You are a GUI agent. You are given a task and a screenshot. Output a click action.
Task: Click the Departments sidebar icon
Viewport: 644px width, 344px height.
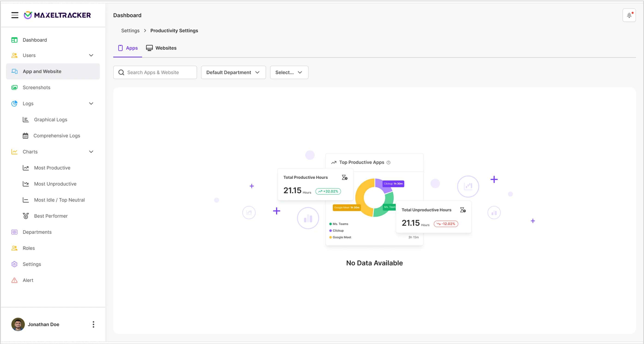click(14, 232)
